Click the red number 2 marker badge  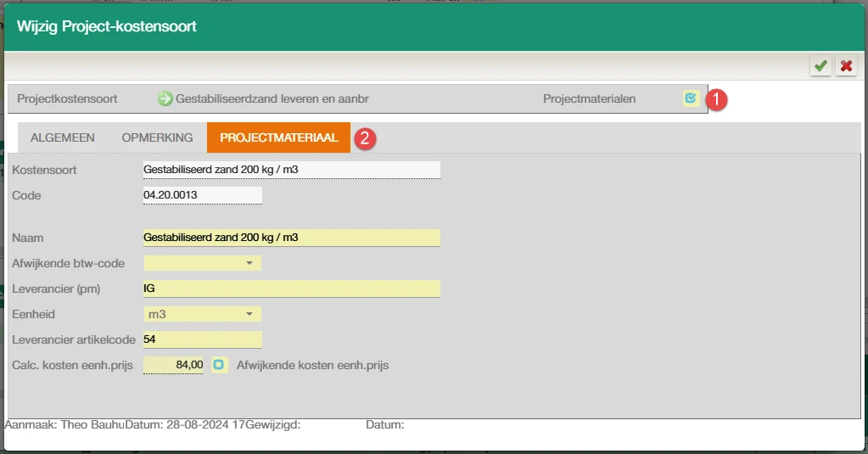(x=365, y=138)
